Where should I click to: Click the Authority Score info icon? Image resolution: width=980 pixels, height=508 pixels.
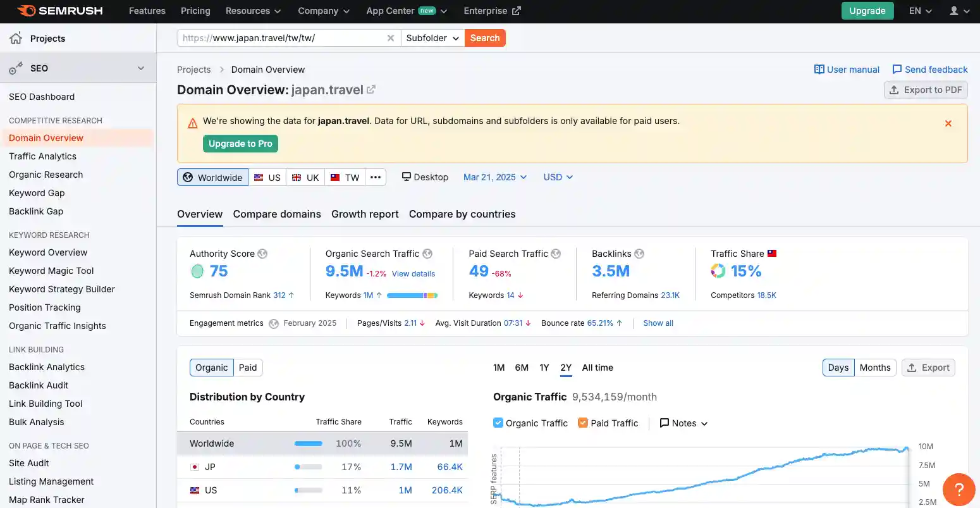262,254
